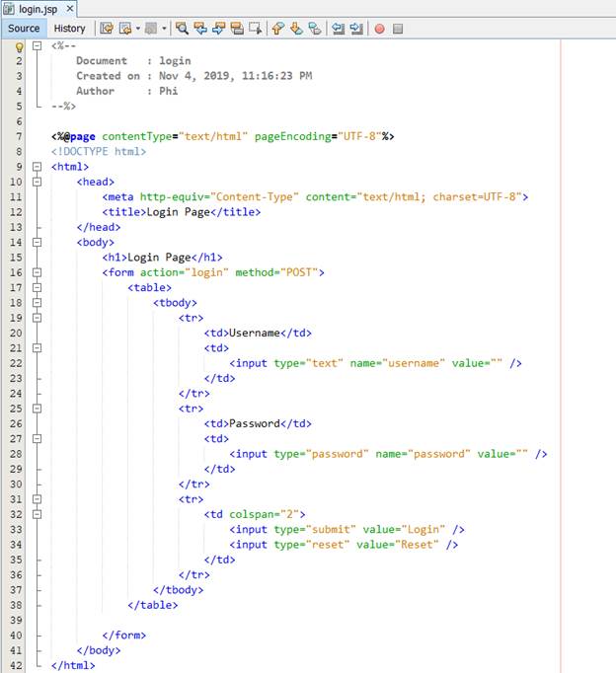The height and width of the screenshot is (673, 616).
Task: Open the Forward history dropdown arrow
Action: pyautogui.click(x=164, y=29)
